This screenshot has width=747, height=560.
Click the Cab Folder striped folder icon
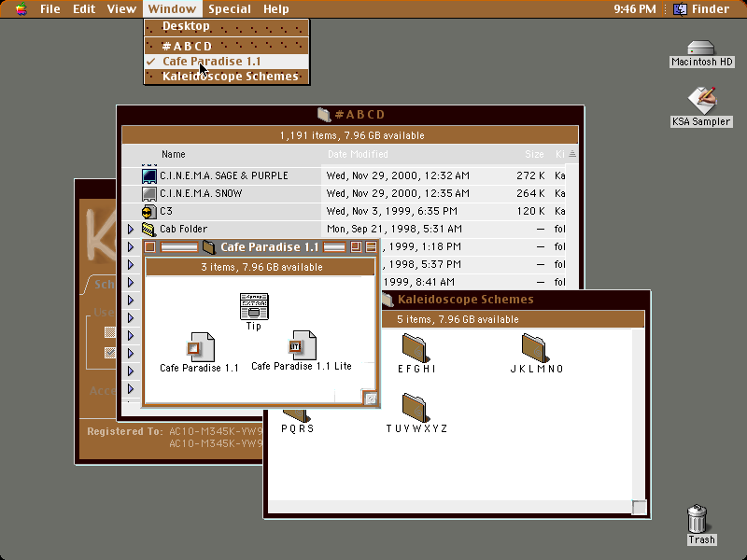pyautogui.click(x=149, y=229)
